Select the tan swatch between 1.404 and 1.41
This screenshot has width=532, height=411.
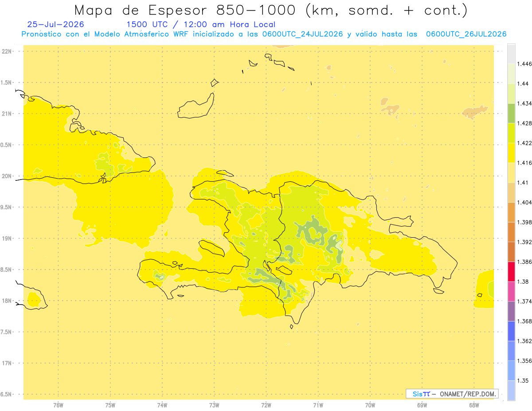511,192
